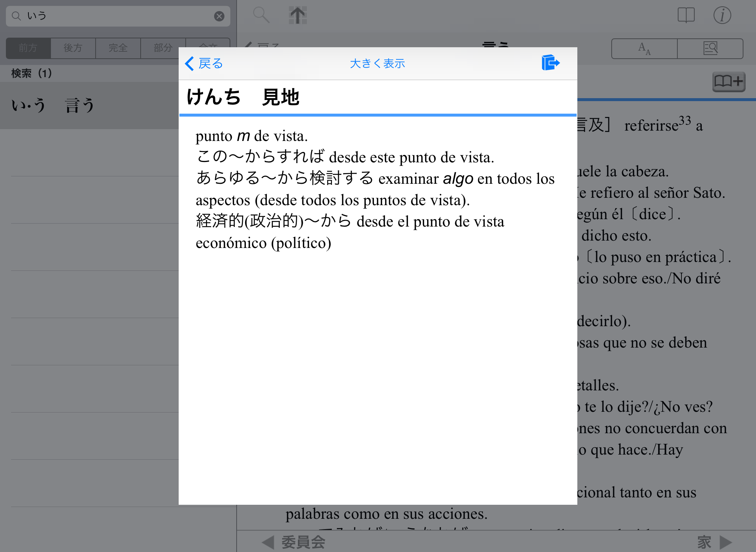756x552 pixels.
Task: Click 大きく表示 to enlarge display
Action: pos(377,63)
